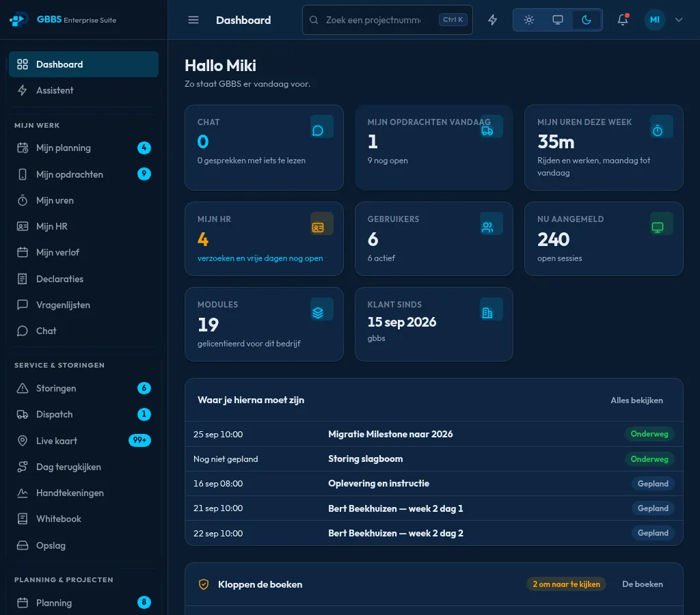The image size is (700, 615).
Task: Click the GBBS logo icon
Action: tap(18, 20)
